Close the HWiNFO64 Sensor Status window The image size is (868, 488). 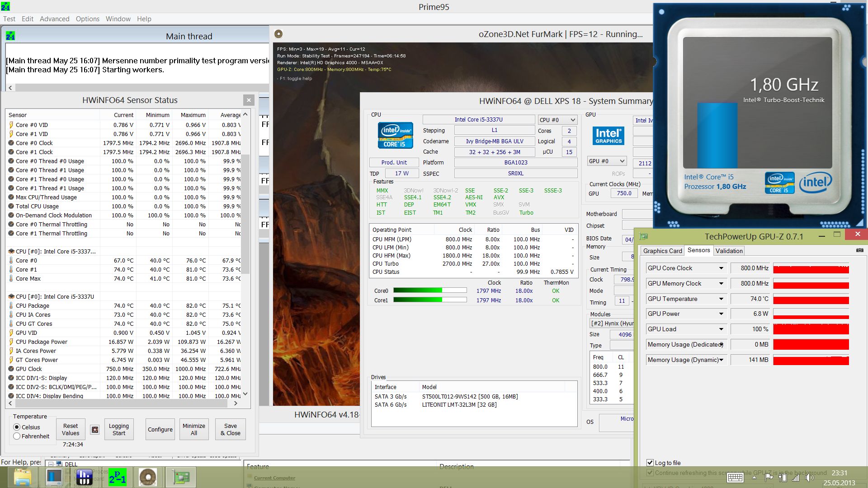[249, 100]
